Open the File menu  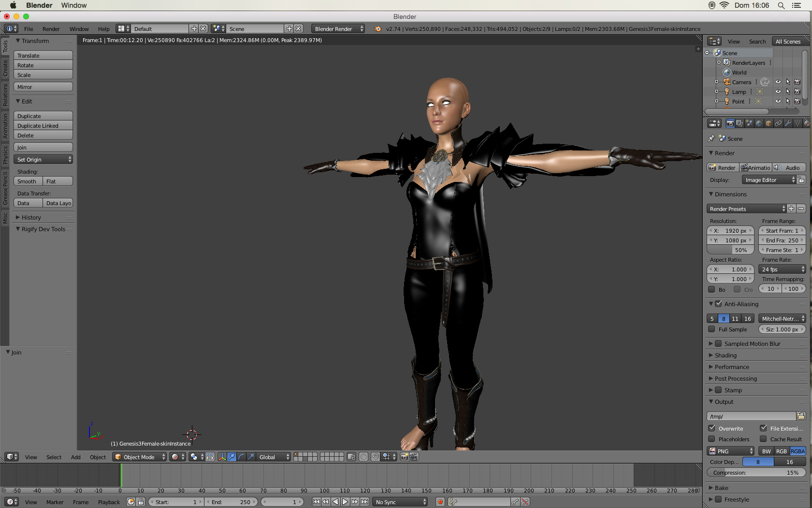(x=29, y=29)
